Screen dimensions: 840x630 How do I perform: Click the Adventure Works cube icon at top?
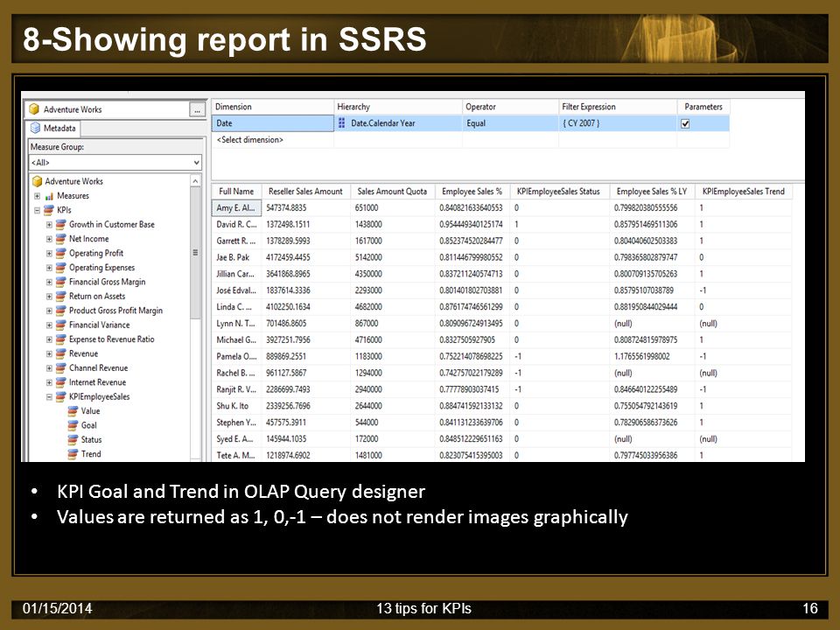[x=34, y=109]
